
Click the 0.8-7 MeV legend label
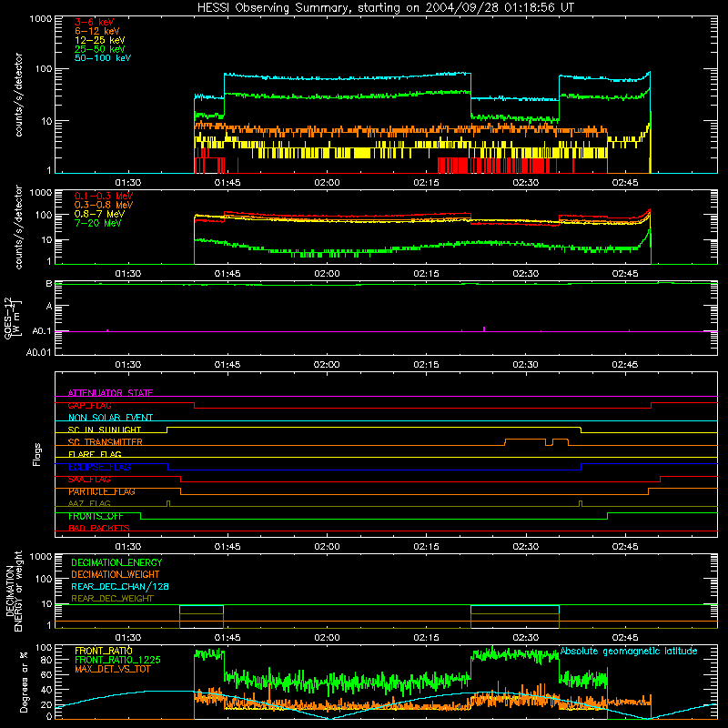(99, 214)
